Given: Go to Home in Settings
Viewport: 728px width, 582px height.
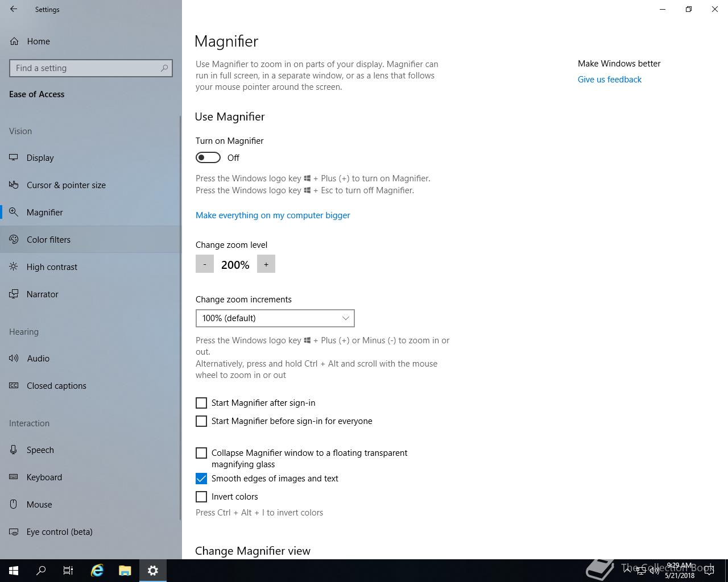Looking at the screenshot, I should 91,41.
